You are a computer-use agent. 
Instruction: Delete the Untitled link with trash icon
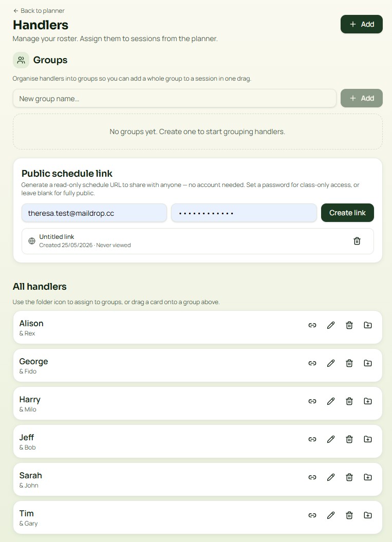coord(357,241)
